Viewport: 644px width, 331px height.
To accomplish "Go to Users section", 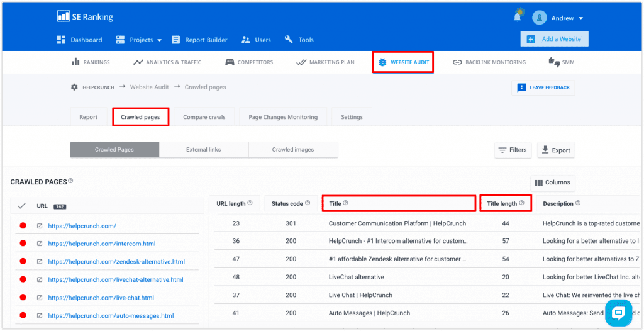I will (256, 40).
